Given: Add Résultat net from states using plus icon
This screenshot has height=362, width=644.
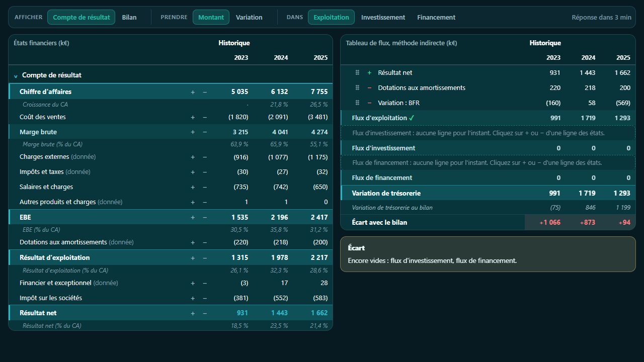Looking at the screenshot, I should pyautogui.click(x=193, y=313).
